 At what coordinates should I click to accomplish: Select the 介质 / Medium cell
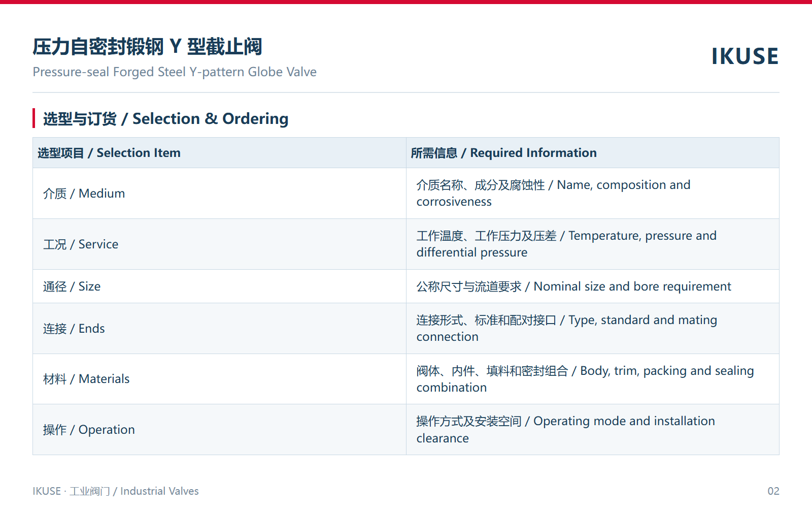(x=219, y=194)
